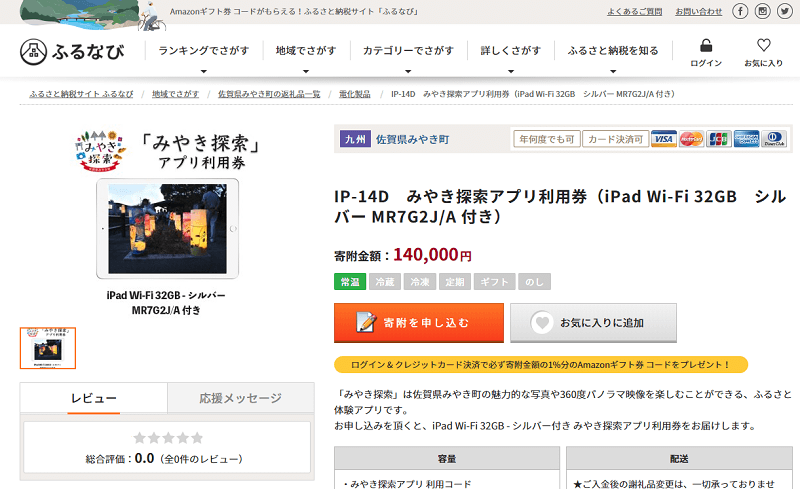800x489 pixels.
Task: Click the review star rating icons
Action: click(x=168, y=438)
